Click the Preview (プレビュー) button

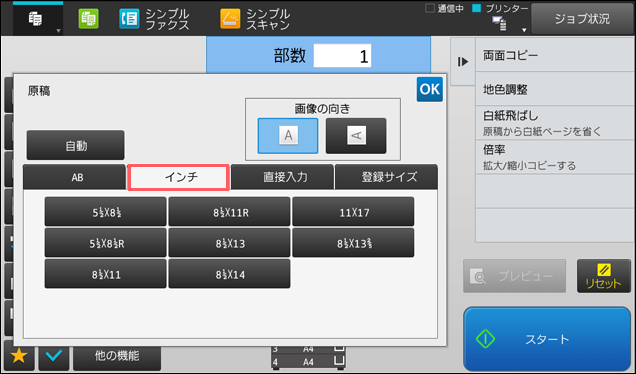[514, 276]
